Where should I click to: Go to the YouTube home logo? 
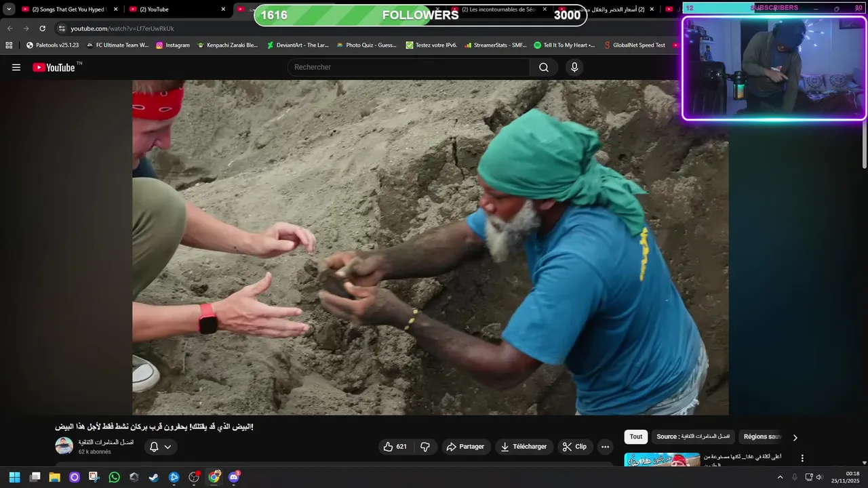point(54,67)
